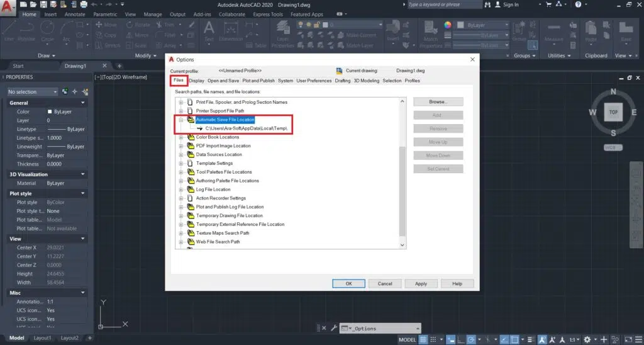Click the Match Properties icon

[x=430, y=33]
